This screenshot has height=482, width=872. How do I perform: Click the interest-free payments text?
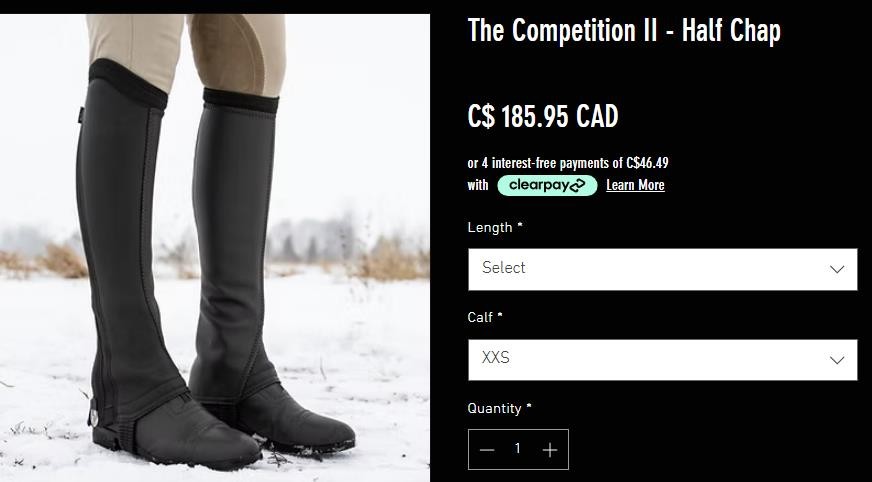(568, 163)
